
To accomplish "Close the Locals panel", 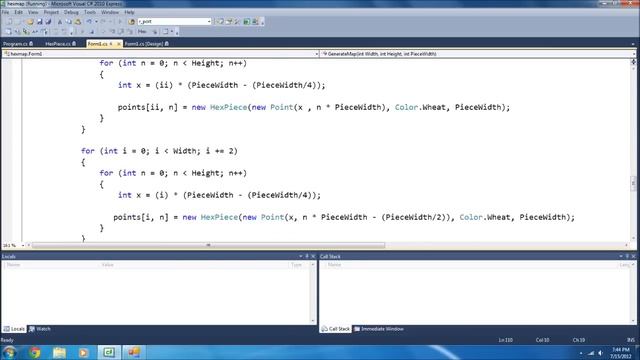I will [313, 256].
